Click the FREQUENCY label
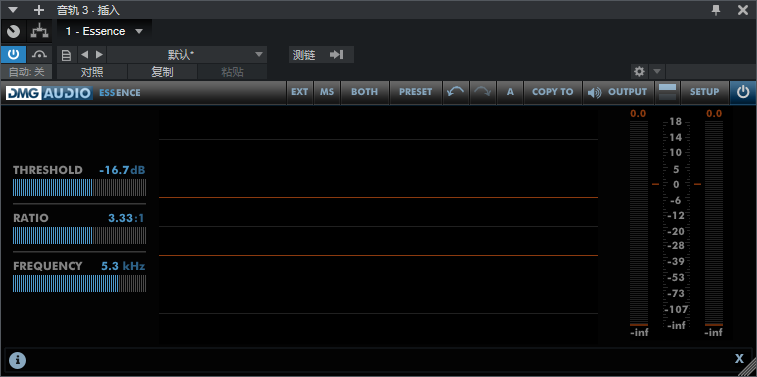The image size is (757, 377). [48, 266]
